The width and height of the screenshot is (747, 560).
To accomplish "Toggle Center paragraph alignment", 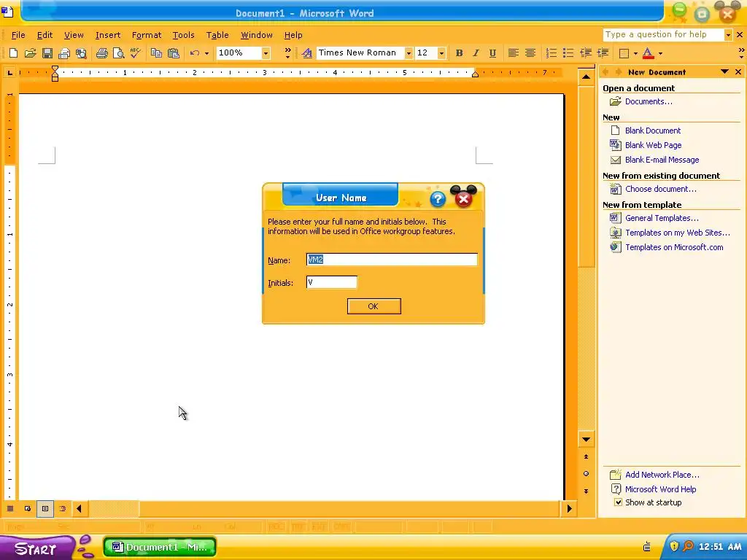I will 530,52.
